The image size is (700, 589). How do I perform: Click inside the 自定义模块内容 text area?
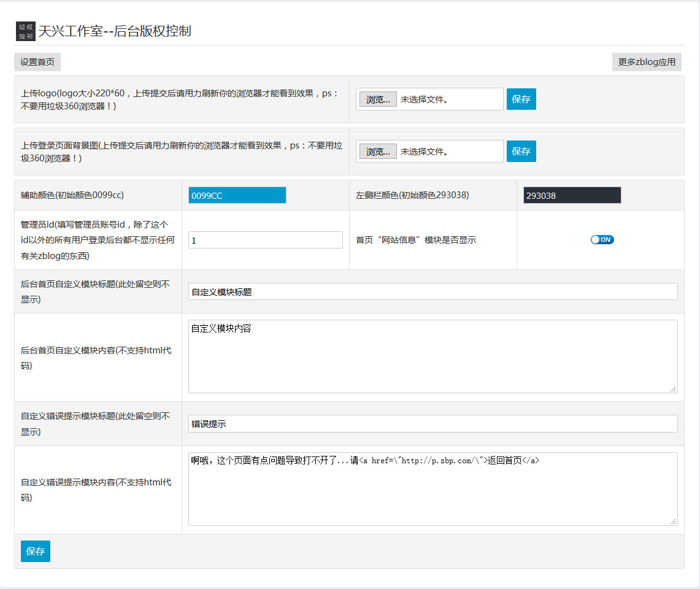click(x=433, y=356)
